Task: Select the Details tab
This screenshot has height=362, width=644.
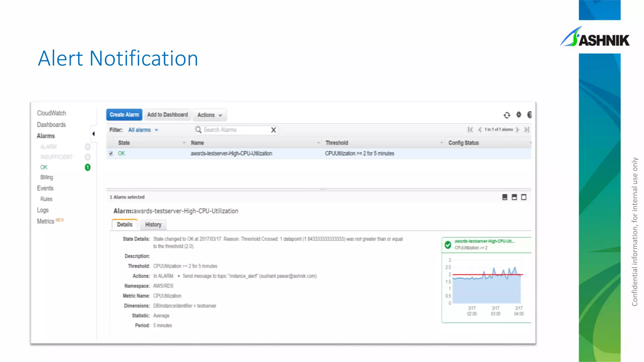Action: pos(125,225)
